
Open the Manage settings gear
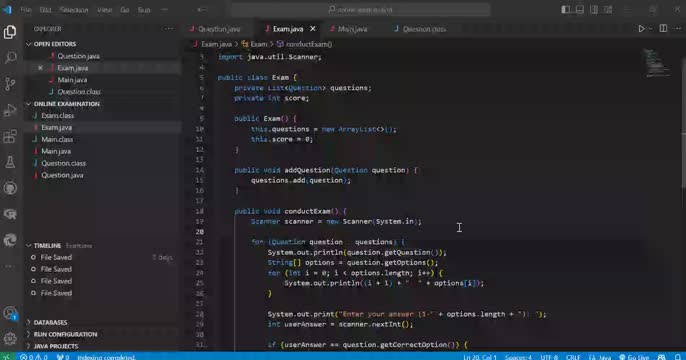(10, 338)
